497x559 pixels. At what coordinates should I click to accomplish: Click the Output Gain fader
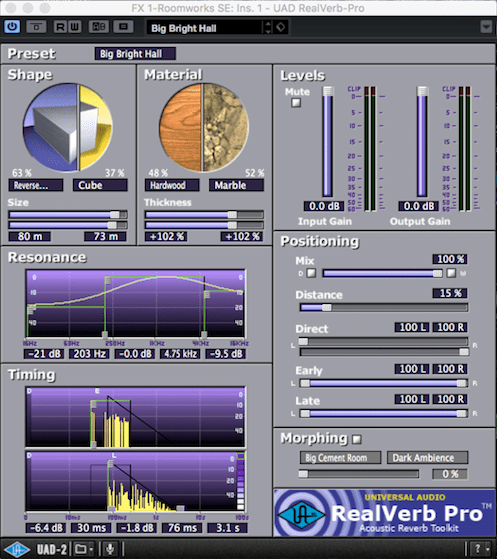tap(422, 142)
